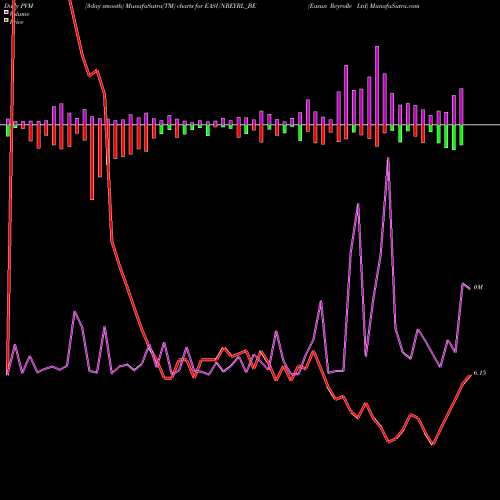Click the highest peak of the magenta line
Viewport: 500px width, 500px height.
[388, 158]
